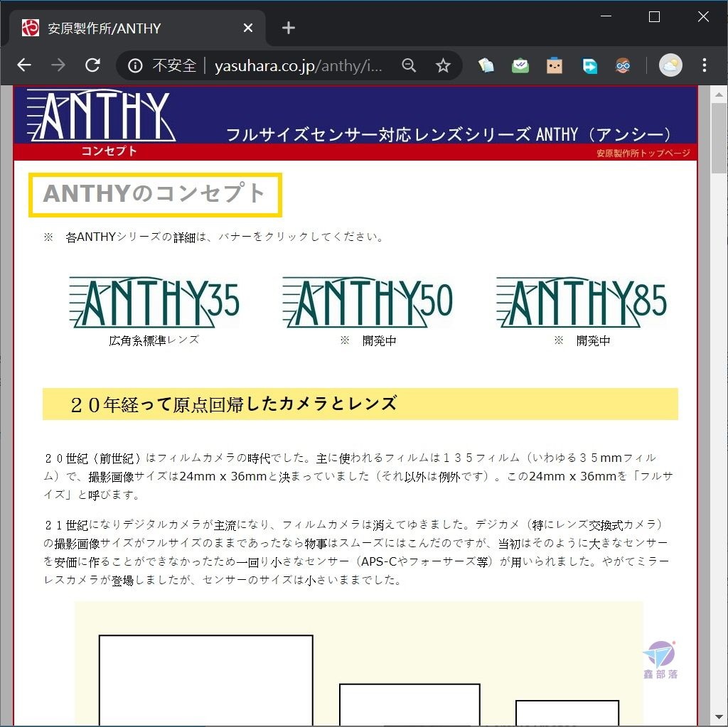Open the glasses-face extension icon

click(623, 65)
